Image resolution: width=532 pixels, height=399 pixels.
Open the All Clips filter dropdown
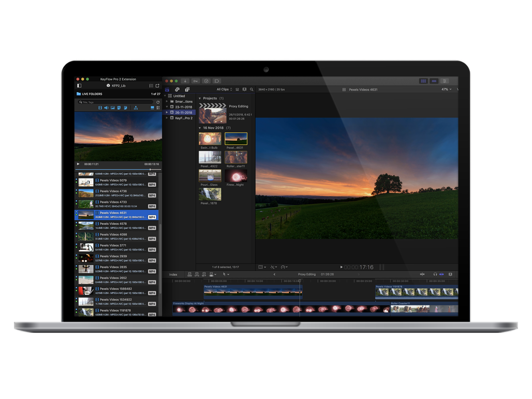point(224,90)
